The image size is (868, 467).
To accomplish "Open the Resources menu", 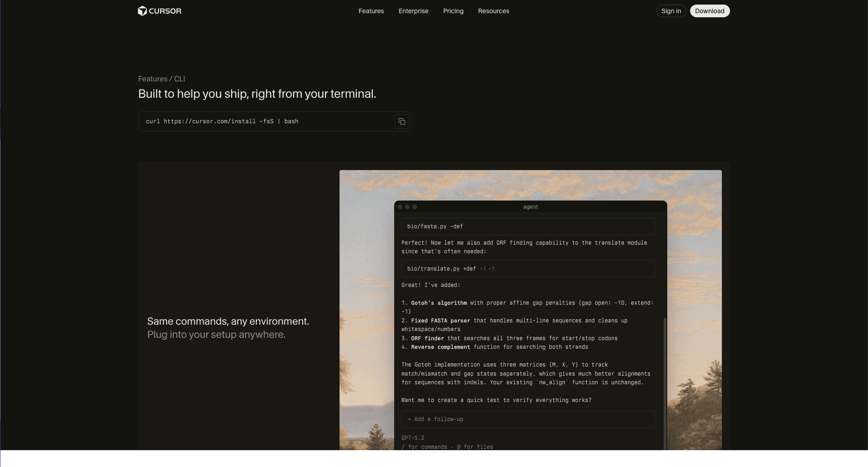I will tap(493, 11).
